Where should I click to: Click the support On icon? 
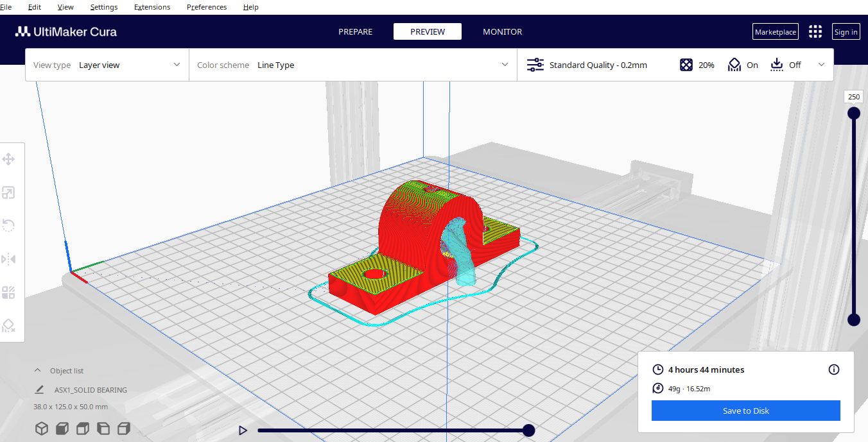[734, 65]
